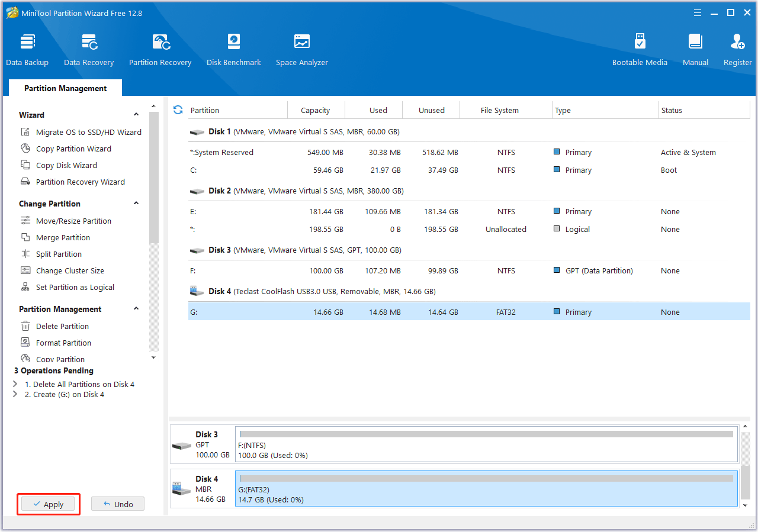The width and height of the screenshot is (758, 532).
Task: Click MiniTool app logo in title bar
Action: coord(12,12)
